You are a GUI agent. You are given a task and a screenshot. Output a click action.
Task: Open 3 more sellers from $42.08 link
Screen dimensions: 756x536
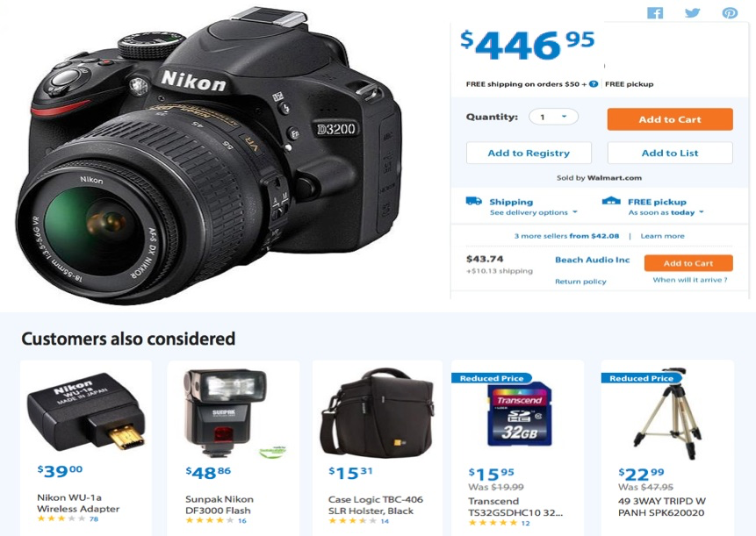point(566,236)
